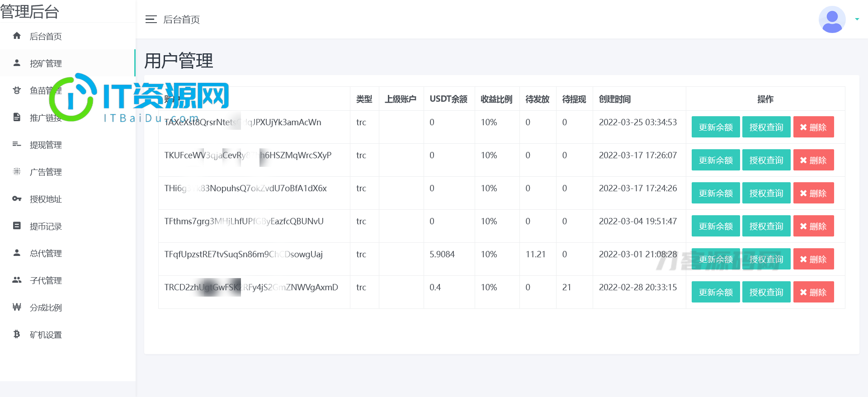Click 更新余额 for the 2022-03-17 17:24:26 row
Screen dimensions: 868x397
[716, 193]
